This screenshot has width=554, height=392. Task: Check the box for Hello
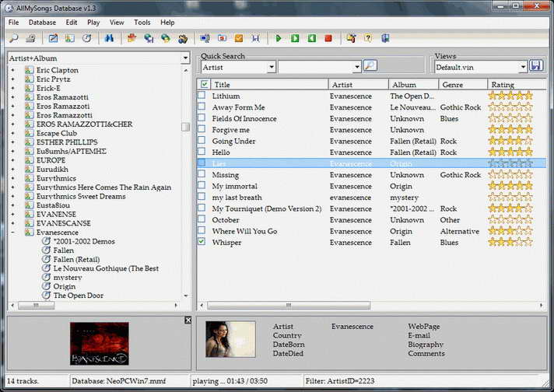coord(202,152)
